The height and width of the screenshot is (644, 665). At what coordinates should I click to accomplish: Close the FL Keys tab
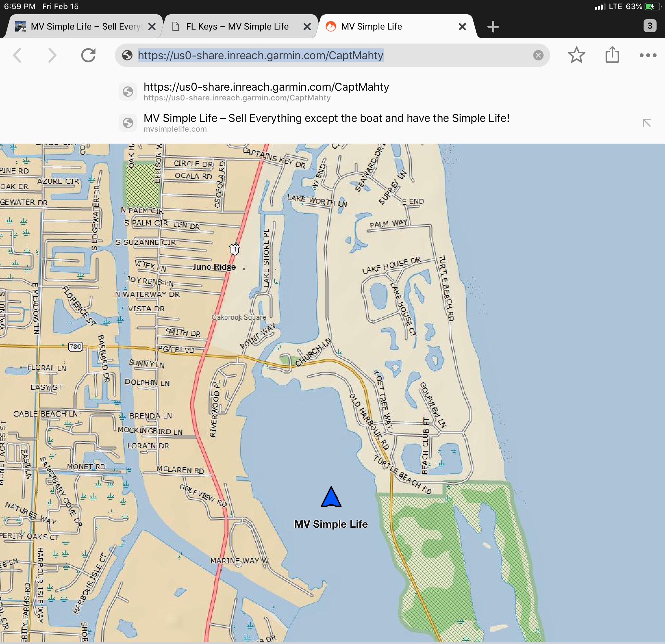click(307, 26)
